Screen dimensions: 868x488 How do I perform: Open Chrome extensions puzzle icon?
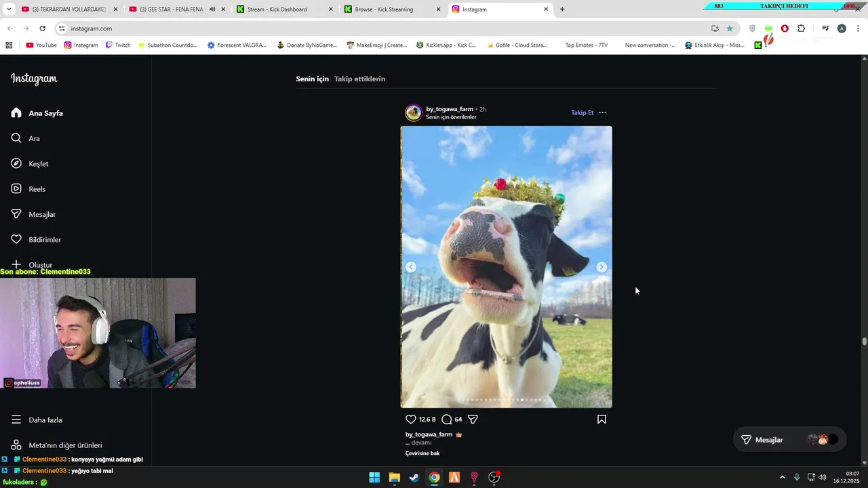coord(802,28)
